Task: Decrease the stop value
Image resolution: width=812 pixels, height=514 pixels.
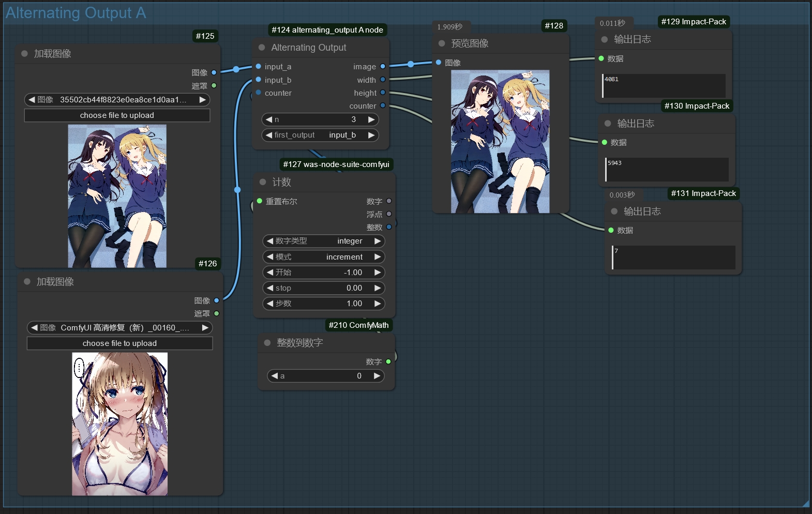Action: pos(270,288)
